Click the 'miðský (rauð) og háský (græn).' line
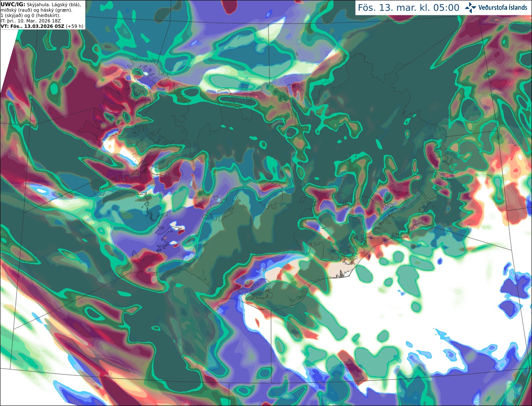 36,10
